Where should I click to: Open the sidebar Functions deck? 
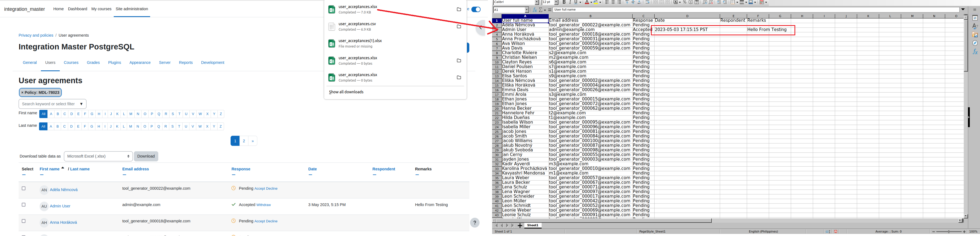pyautogui.click(x=975, y=52)
